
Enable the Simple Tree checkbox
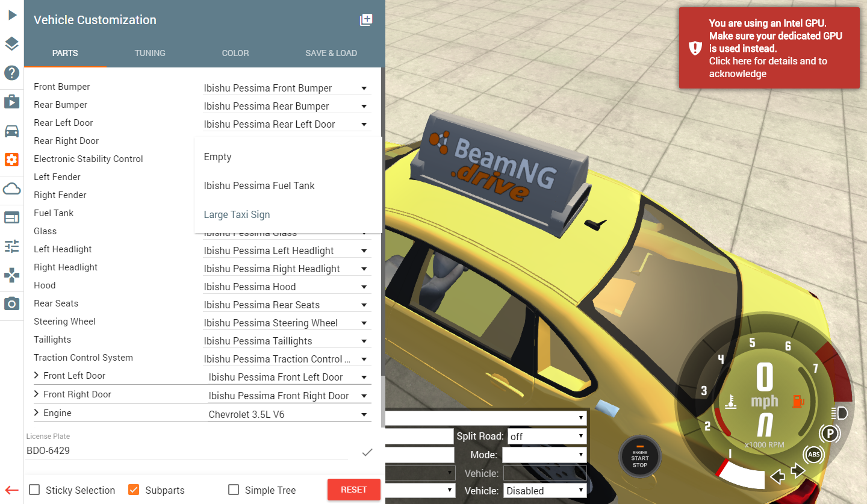click(234, 490)
